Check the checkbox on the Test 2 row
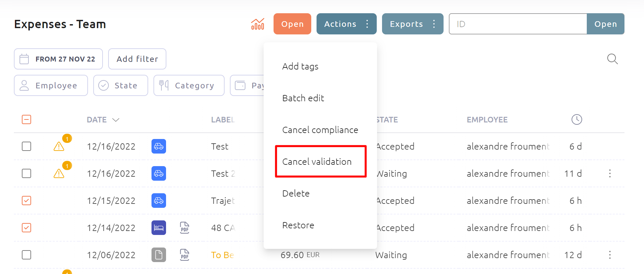Screen dimensions: 644x274 point(26,173)
